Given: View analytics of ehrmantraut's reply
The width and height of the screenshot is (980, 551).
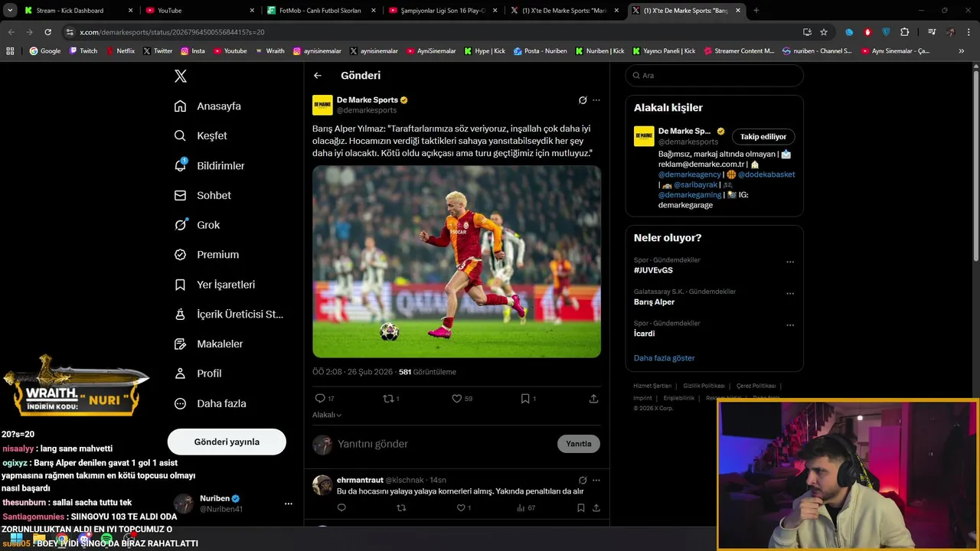Looking at the screenshot, I should click(x=526, y=507).
